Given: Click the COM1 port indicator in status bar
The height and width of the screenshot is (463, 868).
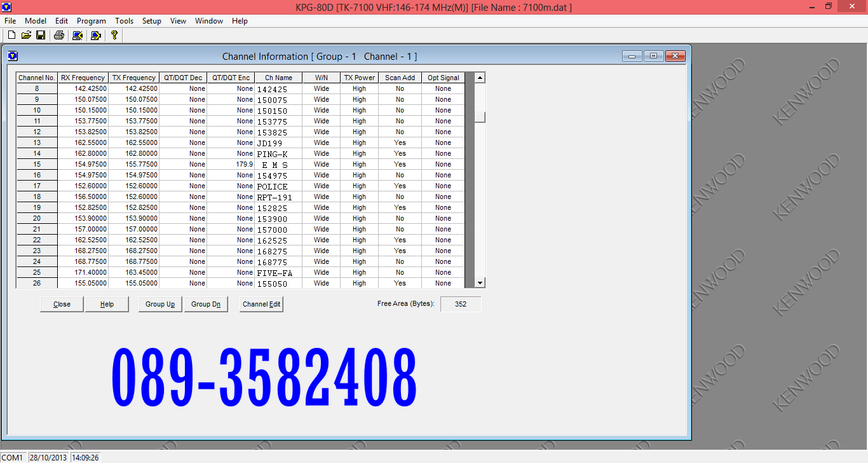Looking at the screenshot, I should (x=13, y=457).
